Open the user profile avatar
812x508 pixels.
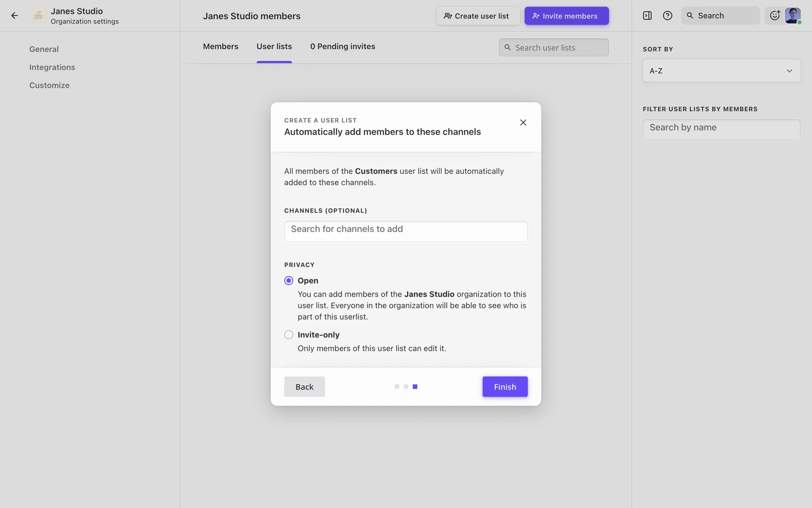tap(793, 16)
